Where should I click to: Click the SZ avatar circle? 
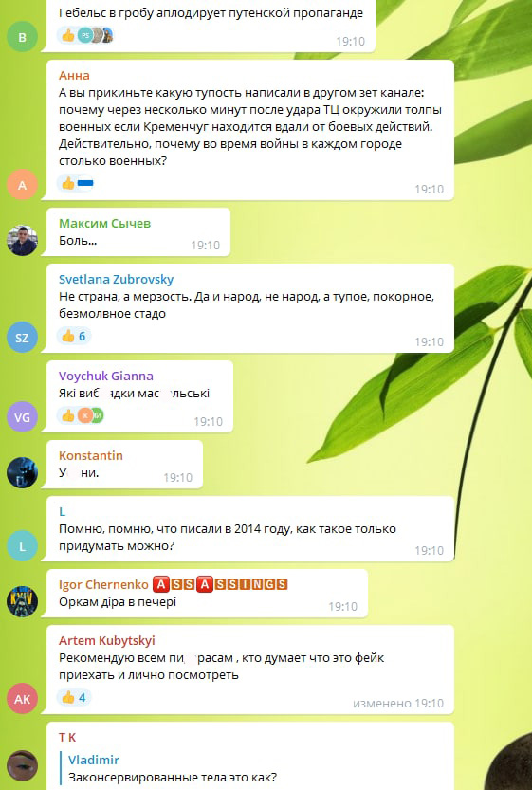click(22, 337)
